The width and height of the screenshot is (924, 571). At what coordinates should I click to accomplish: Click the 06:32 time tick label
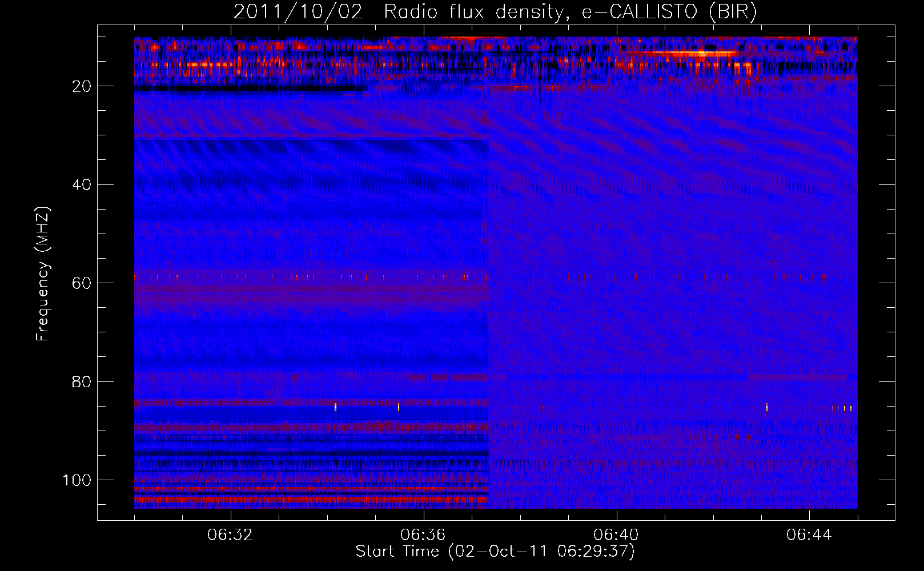[x=230, y=535]
